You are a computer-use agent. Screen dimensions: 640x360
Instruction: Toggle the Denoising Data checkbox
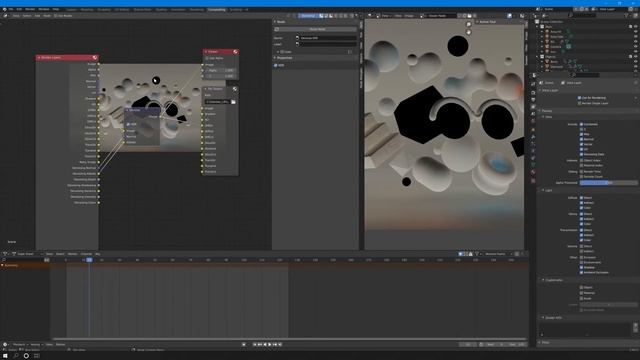pyautogui.click(x=581, y=154)
